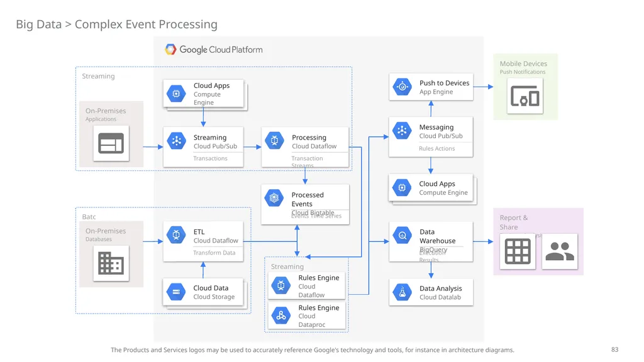Click the Messaging Cloud Pub/Sub card
The image size is (644, 362).
[x=431, y=136]
